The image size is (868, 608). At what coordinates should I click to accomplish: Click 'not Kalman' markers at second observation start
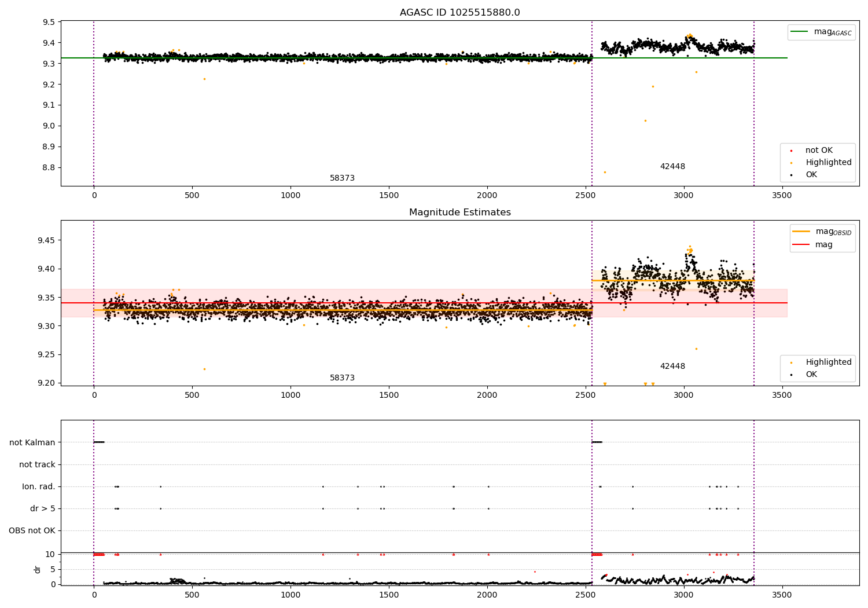pos(597,442)
